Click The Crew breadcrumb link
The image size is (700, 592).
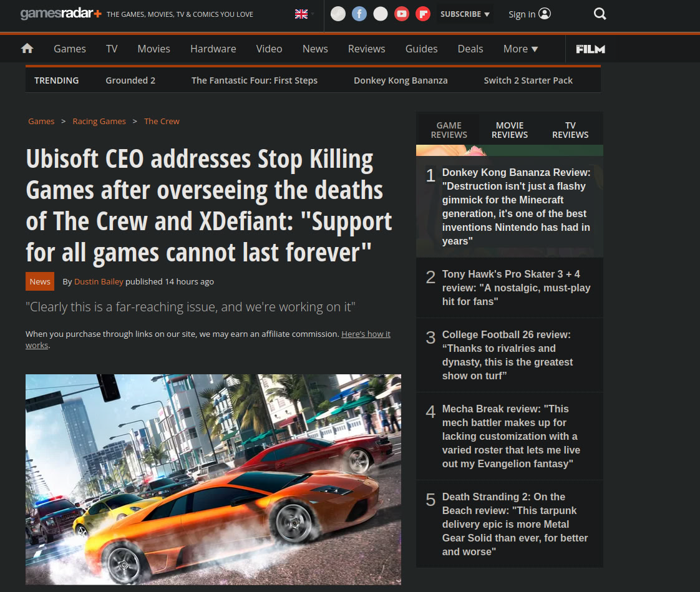click(162, 122)
